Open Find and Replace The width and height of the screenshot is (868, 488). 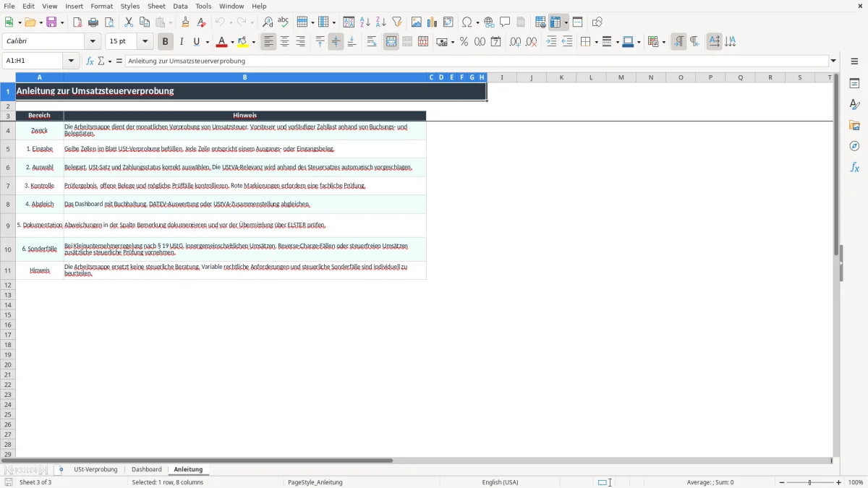pos(268,22)
